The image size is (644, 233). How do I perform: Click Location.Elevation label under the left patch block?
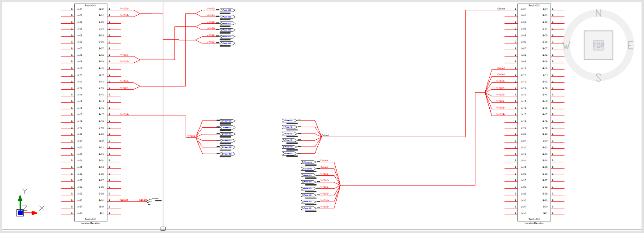(x=90, y=223)
